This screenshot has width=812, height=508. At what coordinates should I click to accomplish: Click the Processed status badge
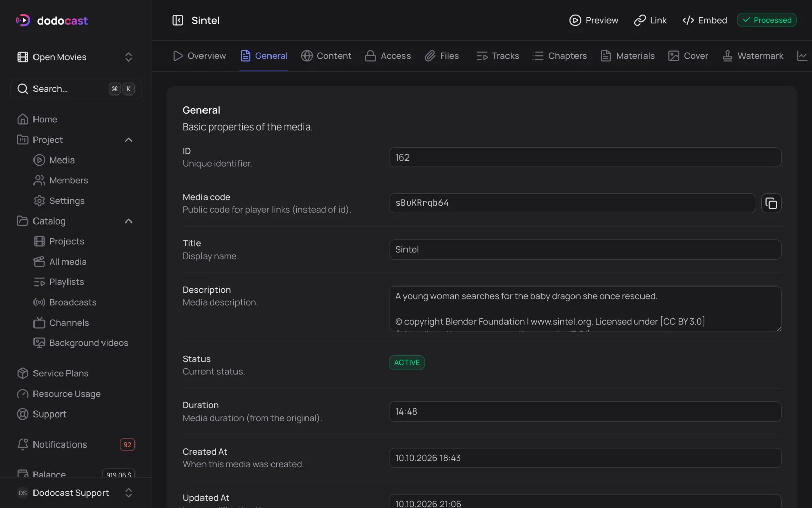click(767, 20)
